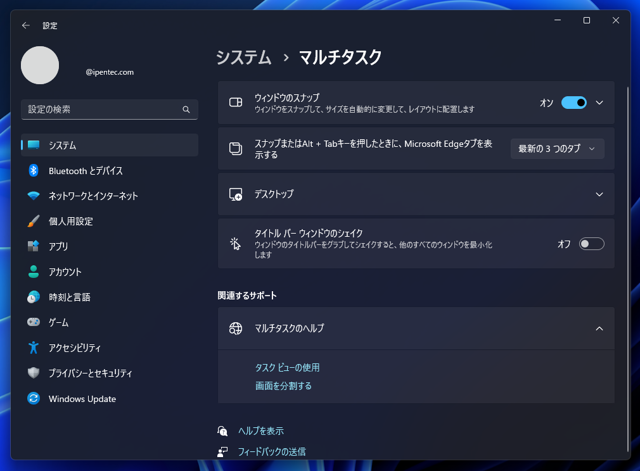Click the システム monitor icon
Screen dimensions: 640x471
point(33,145)
